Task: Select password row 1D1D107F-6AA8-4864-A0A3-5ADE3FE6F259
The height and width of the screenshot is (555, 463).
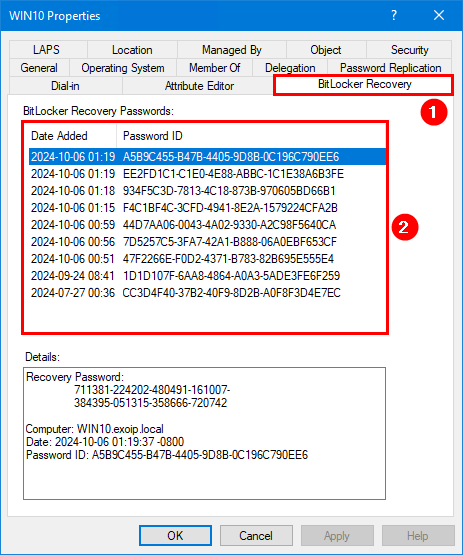Action: click(x=207, y=276)
